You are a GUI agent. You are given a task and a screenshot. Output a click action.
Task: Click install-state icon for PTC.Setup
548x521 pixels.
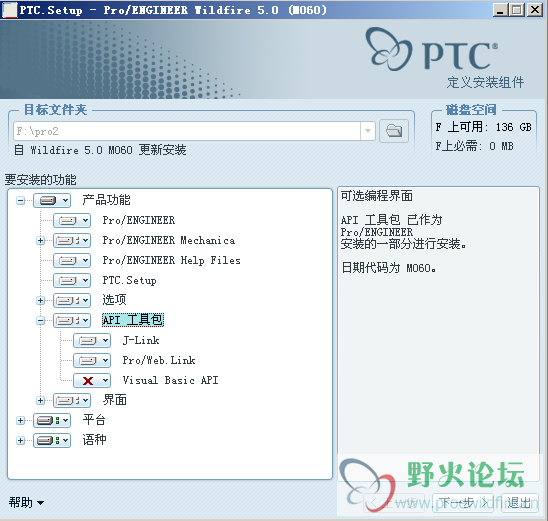click(68, 280)
